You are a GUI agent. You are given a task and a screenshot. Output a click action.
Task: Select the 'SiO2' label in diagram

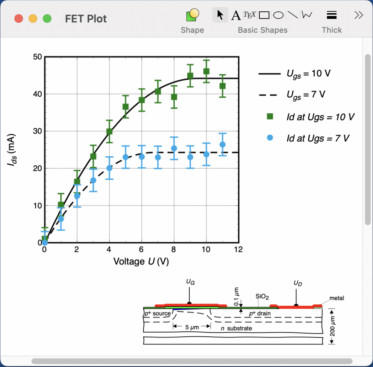point(262,296)
